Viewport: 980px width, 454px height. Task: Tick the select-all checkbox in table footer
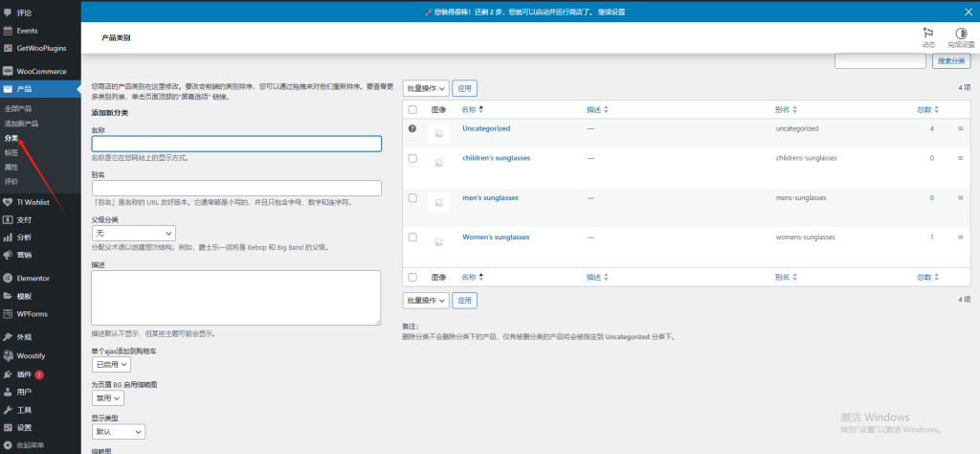click(x=412, y=277)
